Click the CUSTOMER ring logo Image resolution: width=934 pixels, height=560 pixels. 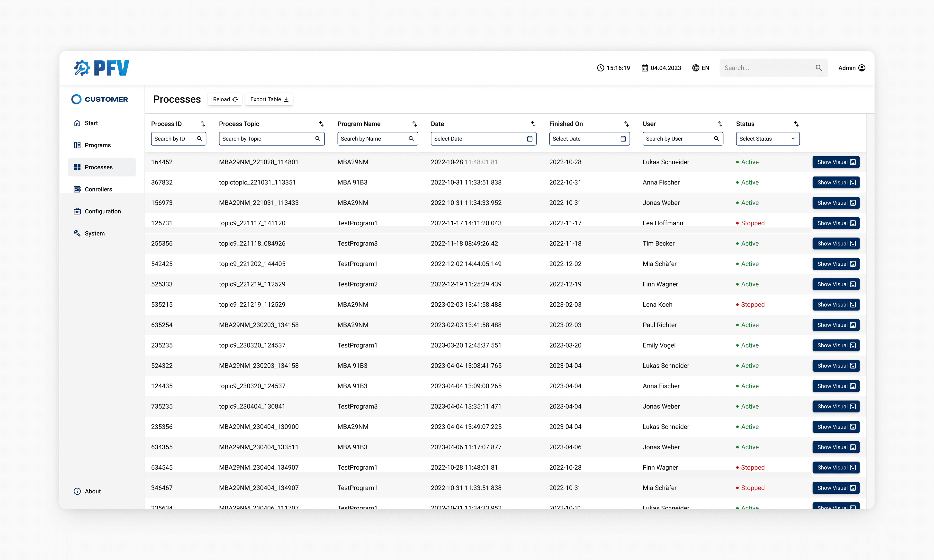pyautogui.click(x=76, y=99)
